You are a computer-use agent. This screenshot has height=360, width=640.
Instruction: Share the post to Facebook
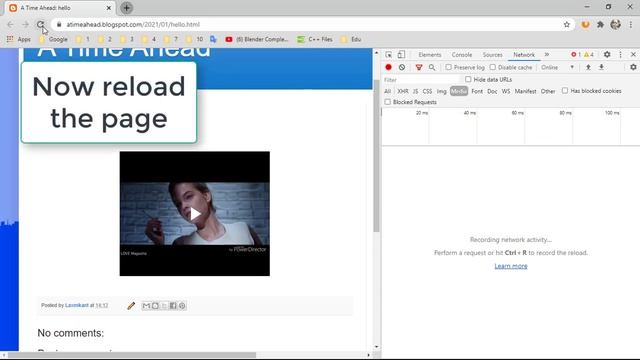(173, 306)
